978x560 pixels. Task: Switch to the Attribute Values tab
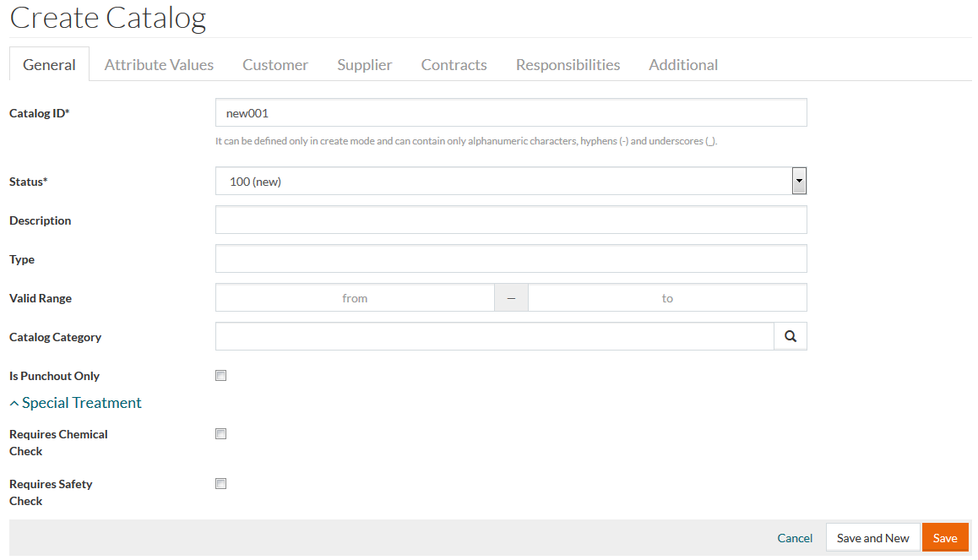[159, 65]
